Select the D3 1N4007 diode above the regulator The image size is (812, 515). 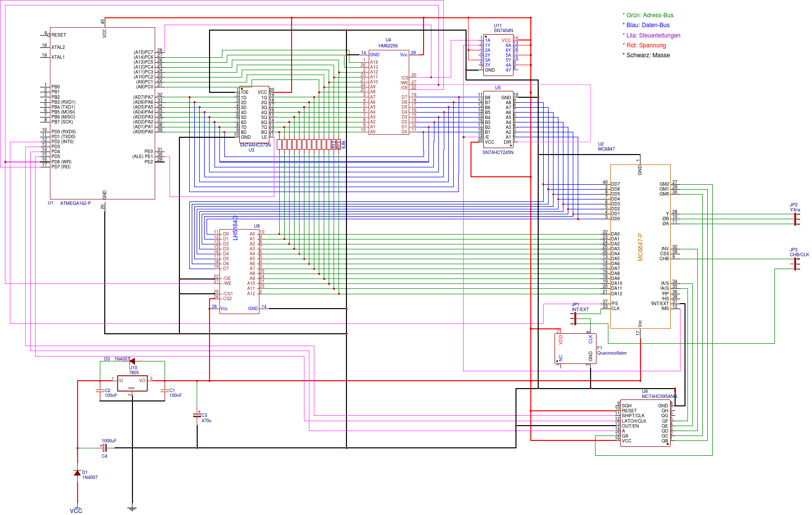(x=131, y=361)
